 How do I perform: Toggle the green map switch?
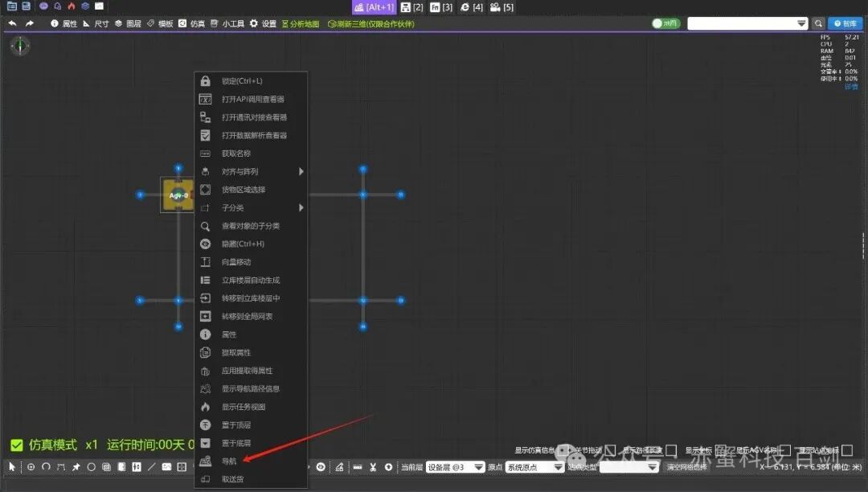pyautogui.click(x=666, y=23)
